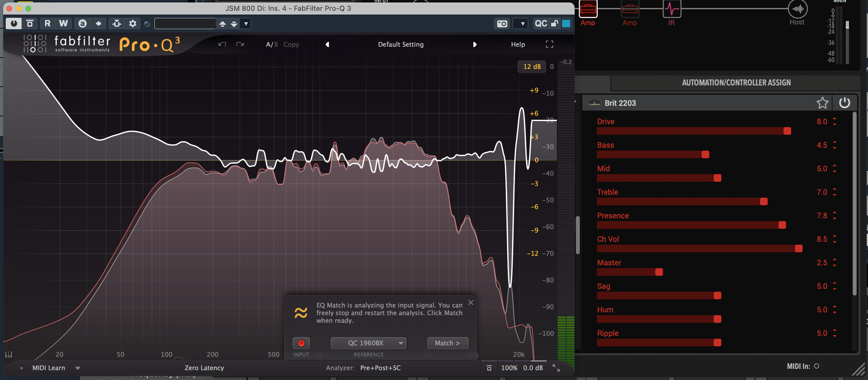The height and width of the screenshot is (380, 868).
Task: Click the Match button
Action: pyautogui.click(x=447, y=343)
